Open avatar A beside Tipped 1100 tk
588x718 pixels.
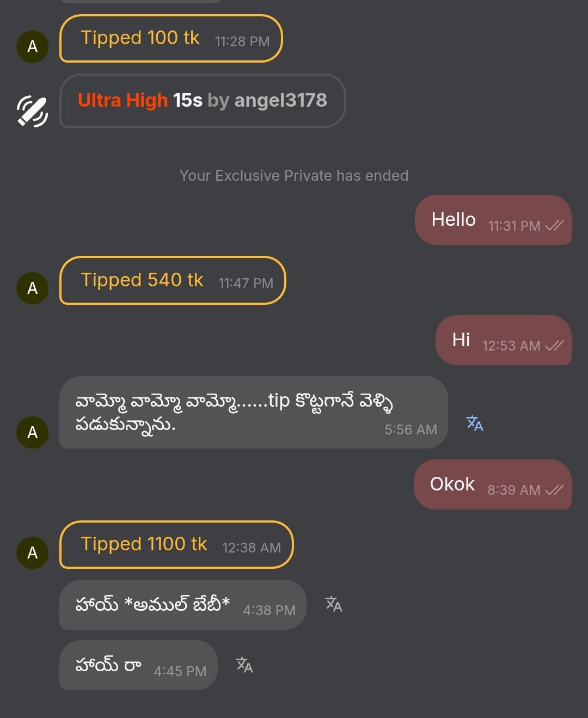33,553
